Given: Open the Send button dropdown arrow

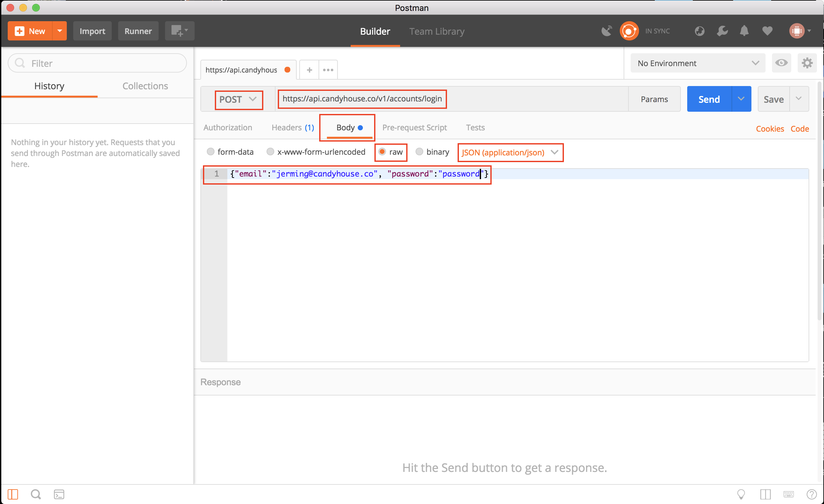Looking at the screenshot, I should click(741, 99).
